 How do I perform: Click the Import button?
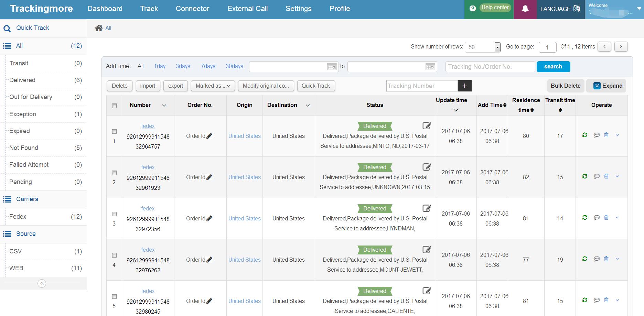click(148, 86)
